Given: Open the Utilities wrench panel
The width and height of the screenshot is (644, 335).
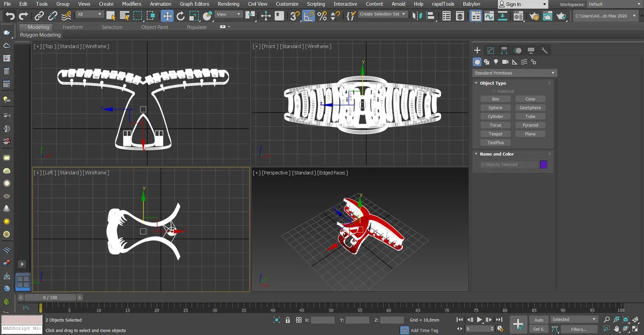Looking at the screenshot, I should click(544, 50).
